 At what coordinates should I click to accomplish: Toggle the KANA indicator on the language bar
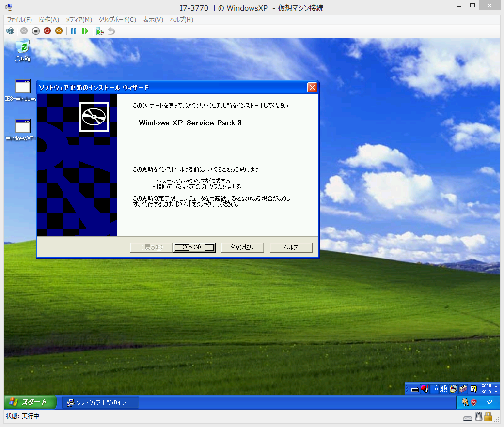pos(486,392)
